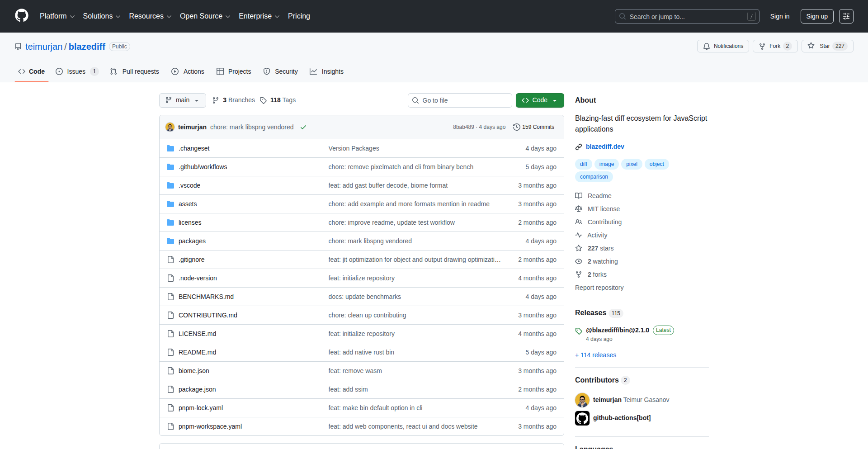
Task: Click the Sign up button
Action: pos(816,16)
